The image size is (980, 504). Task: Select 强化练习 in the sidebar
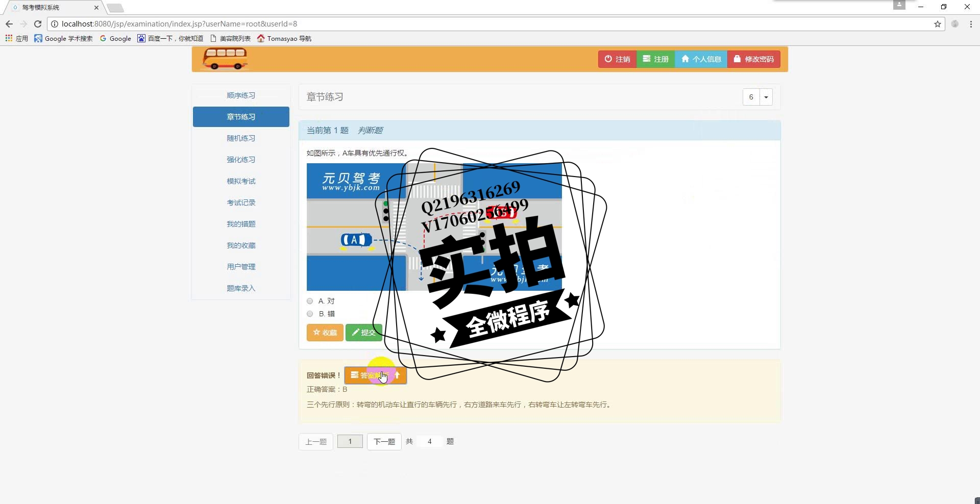coord(241,160)
